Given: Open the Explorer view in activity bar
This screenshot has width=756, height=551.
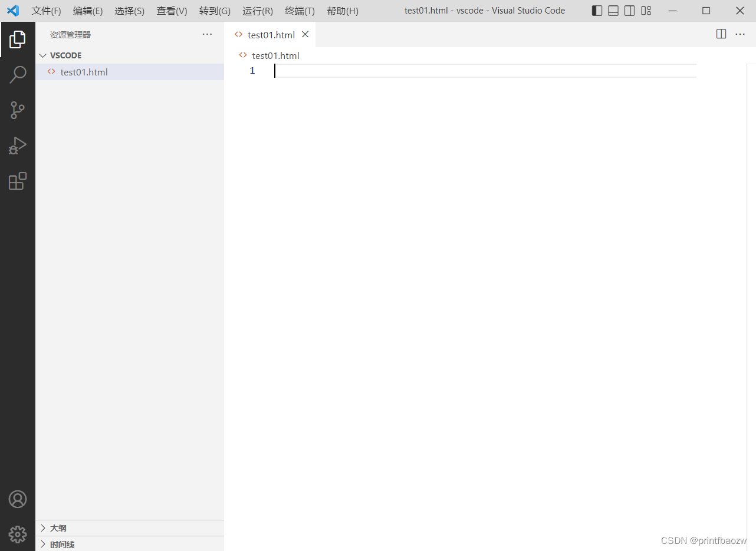Looking at the screenshot, I should coord(18,39).
